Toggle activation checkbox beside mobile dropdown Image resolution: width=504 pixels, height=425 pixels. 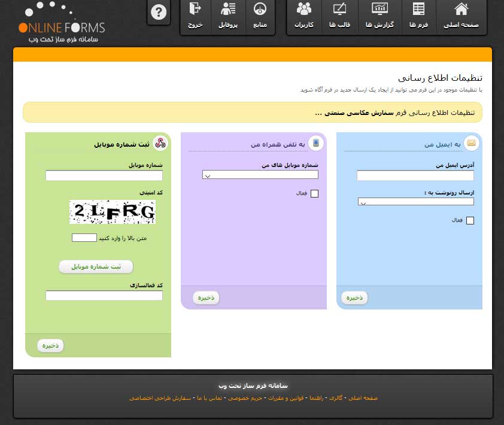pos(315,193)
